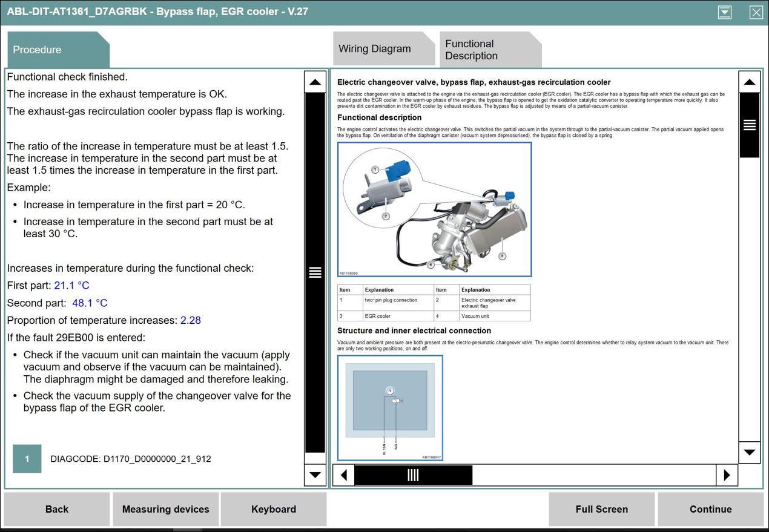Click the 'Electric changeover valve exhaust flap' cell
769x532 pixels.
pos(495,303)
